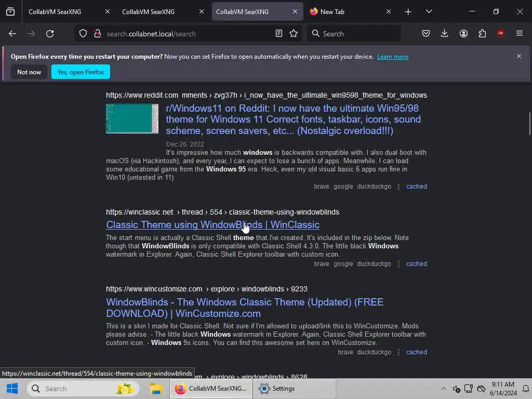The height and width of the screenshot is (399, 532).
Task: Bookmark this page with the star
Action: click(294, 34)
